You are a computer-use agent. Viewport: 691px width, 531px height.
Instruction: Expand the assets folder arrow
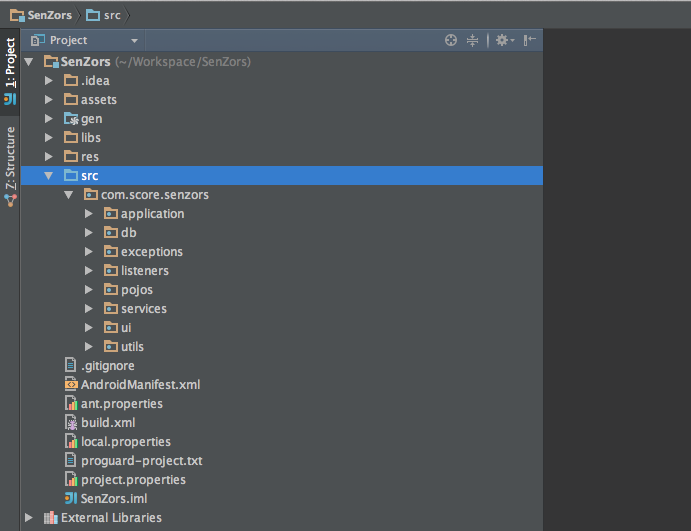(48, 100)
